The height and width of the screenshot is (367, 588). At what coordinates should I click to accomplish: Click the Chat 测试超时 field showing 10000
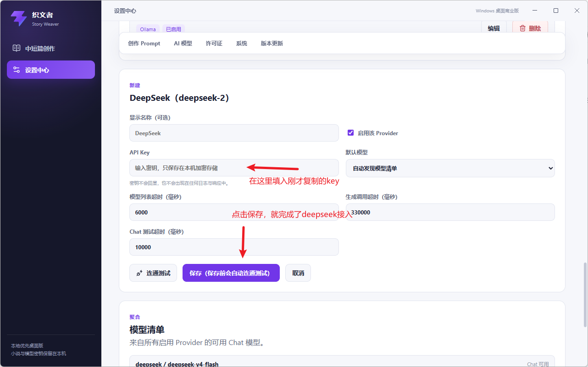[234, 247]
